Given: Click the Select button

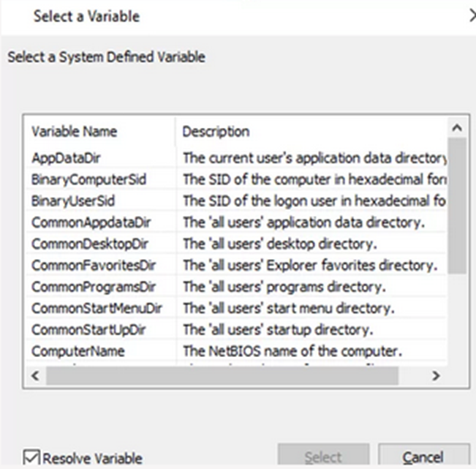Looking at the screenshot, I should point(322,457).
